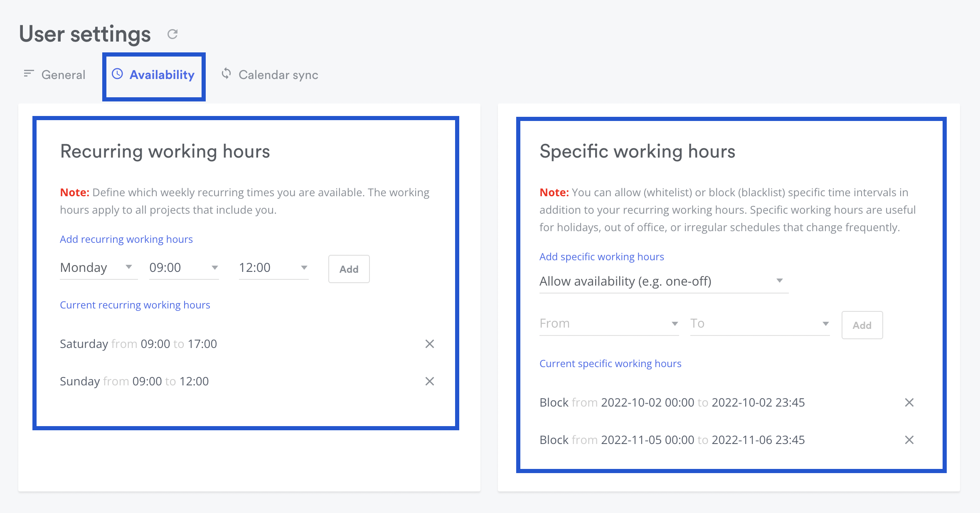Open the To date dropdown
The width and height of the screenshot is (980, 513).
coord(759,323)
